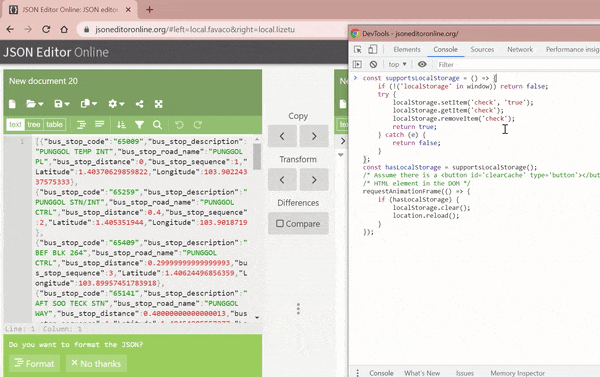This screenshot has height=377, width=600.
Task: Click Copy right arrow button
Action: pos(314,136)
